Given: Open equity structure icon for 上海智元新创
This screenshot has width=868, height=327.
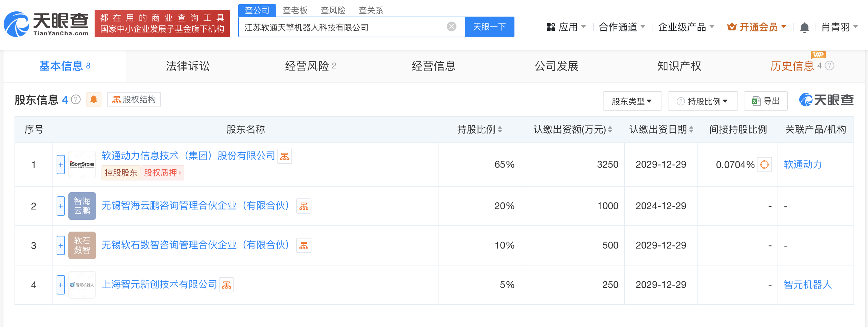Looking at the screenshot, I should (x=226, y=285).
